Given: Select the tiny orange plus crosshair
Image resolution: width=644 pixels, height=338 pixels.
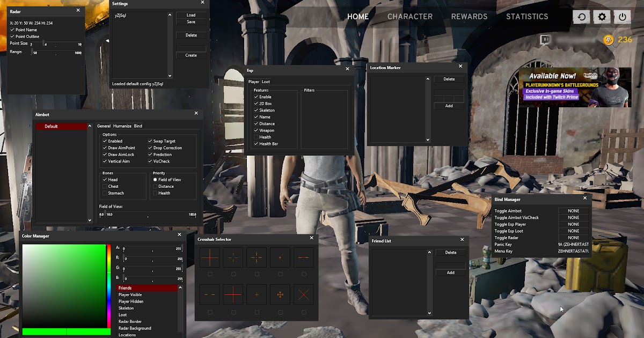Looking at the screenshot, I should click(x=257, y=295).
